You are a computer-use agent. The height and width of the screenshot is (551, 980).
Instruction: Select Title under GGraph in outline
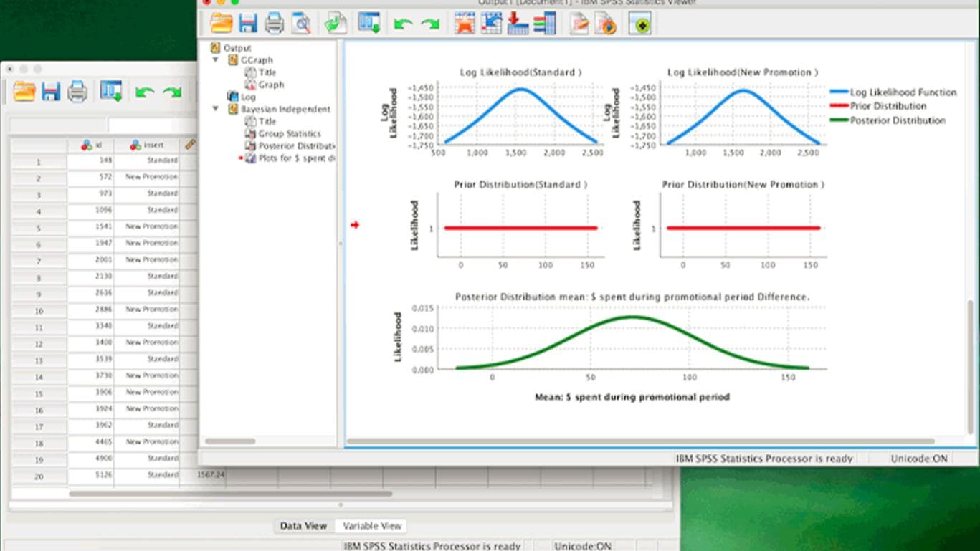(267, 72)
